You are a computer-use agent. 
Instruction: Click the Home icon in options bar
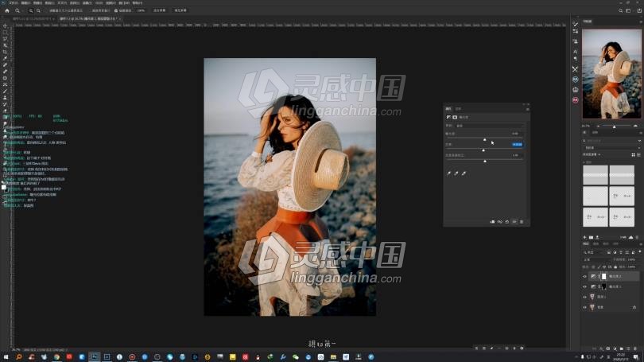click(7, 10)
